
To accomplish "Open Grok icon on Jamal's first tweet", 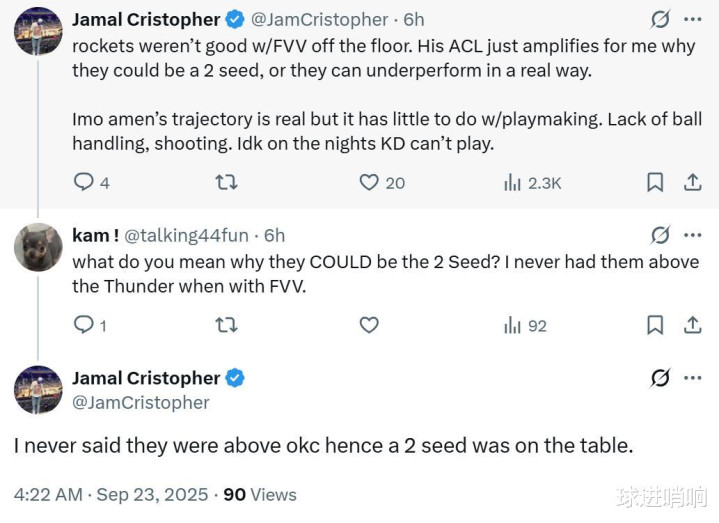I will point(660,19).
